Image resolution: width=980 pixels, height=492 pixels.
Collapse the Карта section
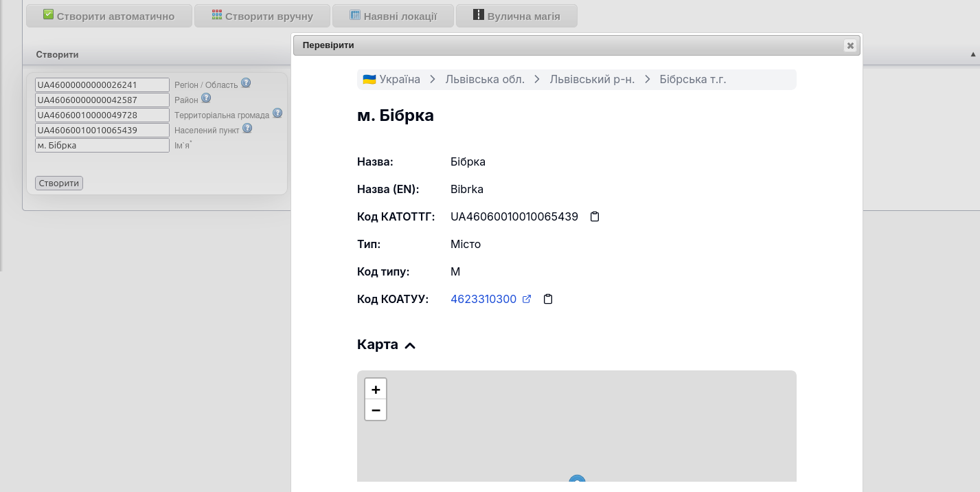410,345
